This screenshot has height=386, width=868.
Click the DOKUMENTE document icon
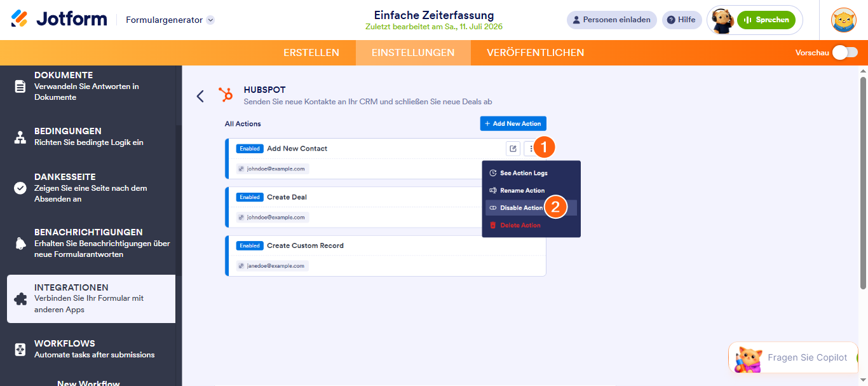(20, 86)
